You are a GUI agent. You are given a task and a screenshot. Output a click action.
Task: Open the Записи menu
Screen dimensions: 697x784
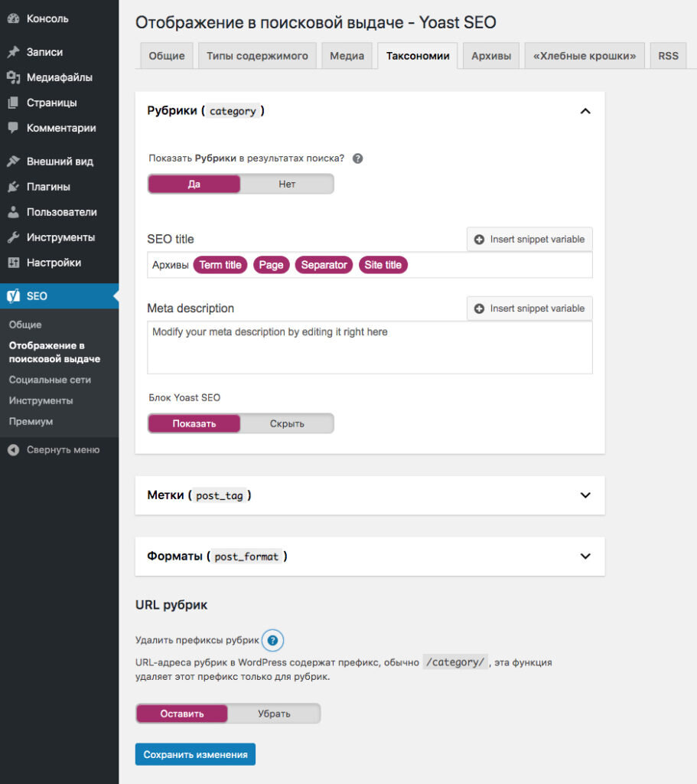60,52
